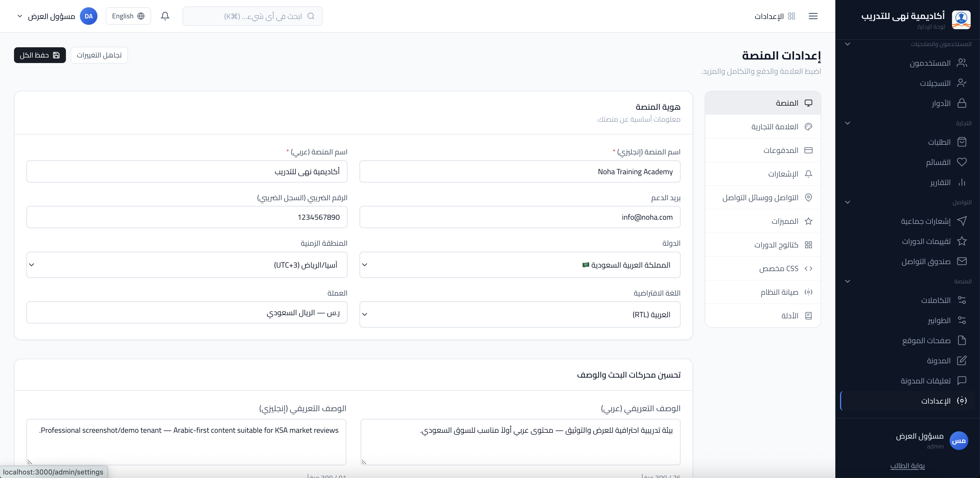Open the CSS مخصص settings tab
This screenshot has width=980, height=478.
[x=763, y=268]
